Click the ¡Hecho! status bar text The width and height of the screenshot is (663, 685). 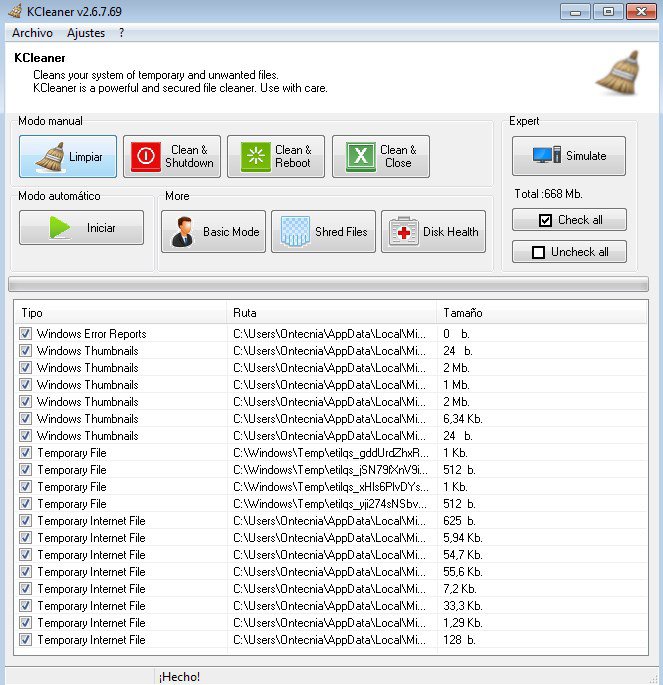(179, 677)
